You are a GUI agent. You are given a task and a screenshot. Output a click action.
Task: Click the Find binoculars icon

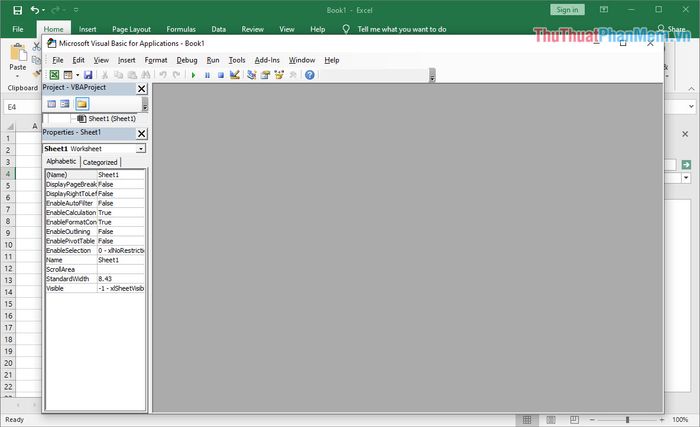(146, 75)
